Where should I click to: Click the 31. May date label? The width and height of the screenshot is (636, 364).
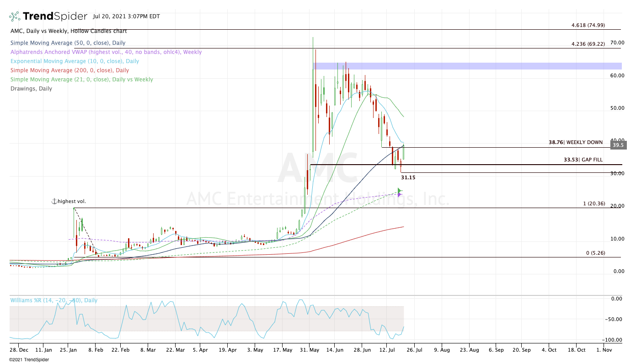[310, 350]
